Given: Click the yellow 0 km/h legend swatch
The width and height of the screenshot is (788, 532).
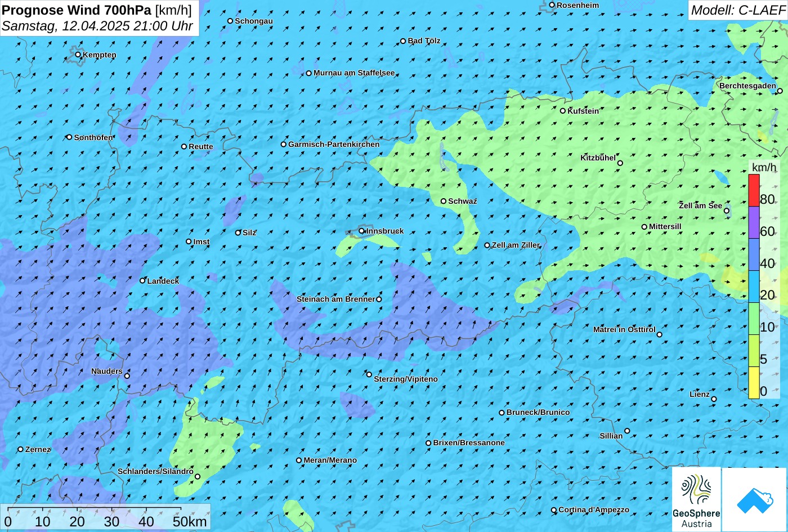Looking at the screenshot, I should [x=754, y=383].
